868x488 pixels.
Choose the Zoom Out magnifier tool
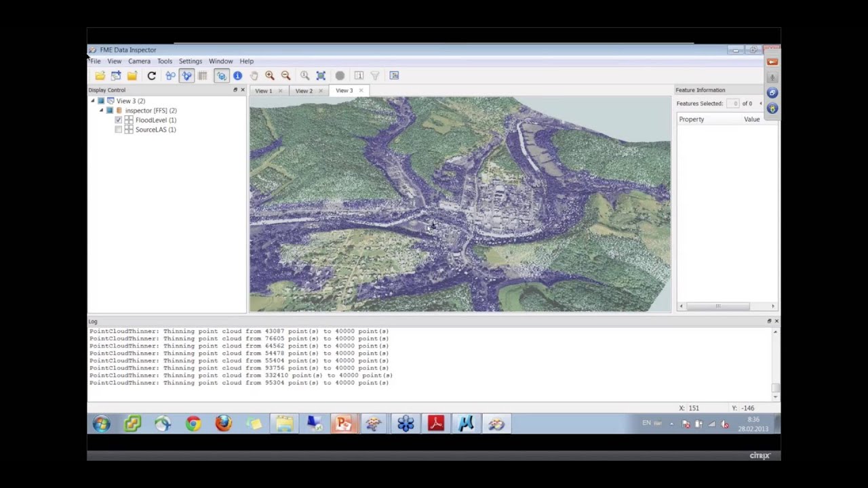coord(285,76)
